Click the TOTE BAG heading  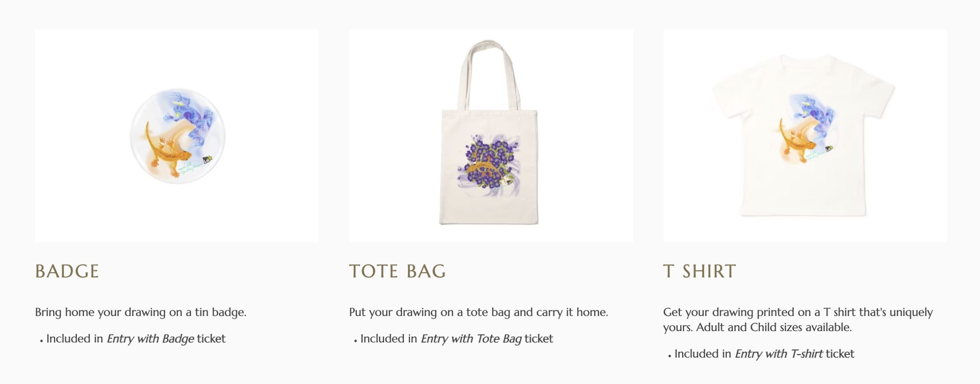pyautogui.click(x=397, y=271)
